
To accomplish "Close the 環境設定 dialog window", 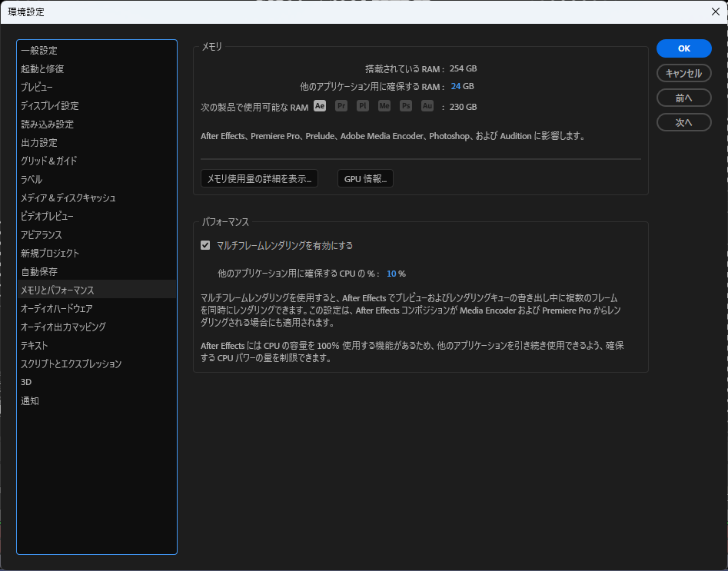I will (x=715, y=11).
